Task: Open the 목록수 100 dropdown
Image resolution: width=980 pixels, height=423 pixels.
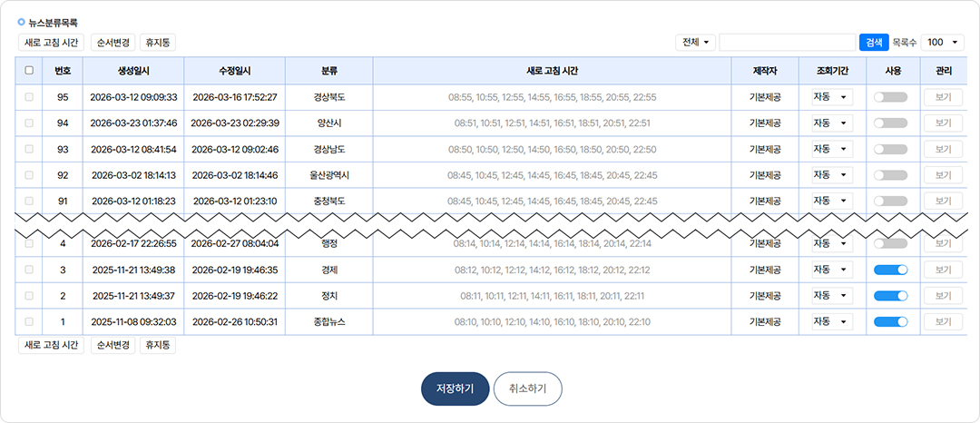Action: pos(943,42)
